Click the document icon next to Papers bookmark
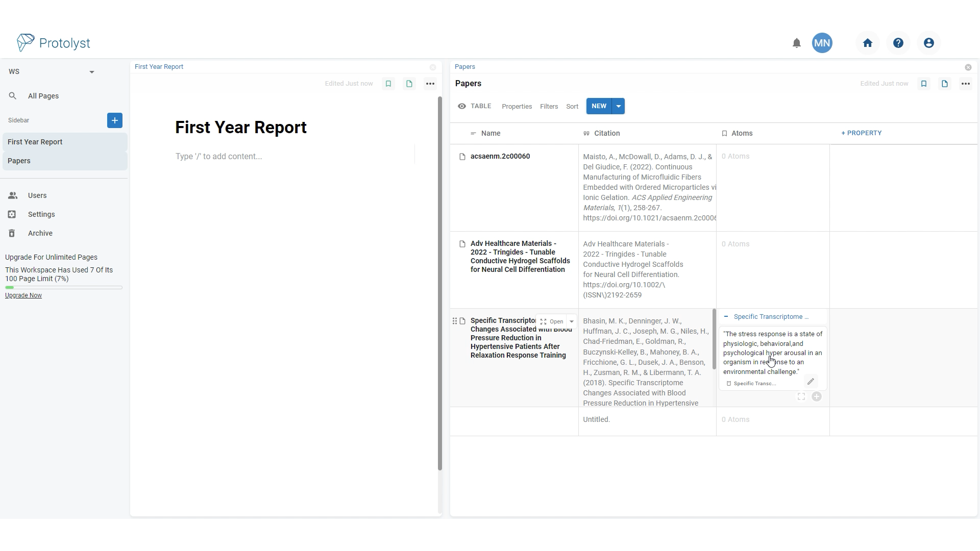This screenshot has height=551, width=980. (x=944, y=83)
